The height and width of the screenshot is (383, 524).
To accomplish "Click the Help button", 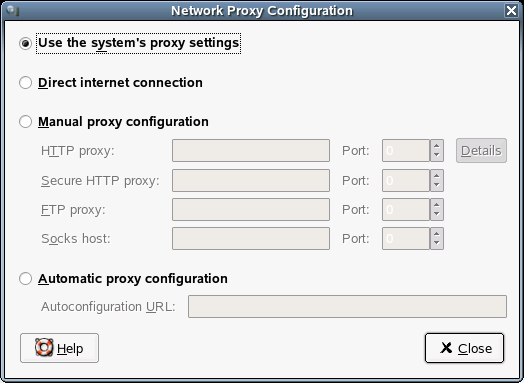I will pyautogui.click(x=59, y=348).
